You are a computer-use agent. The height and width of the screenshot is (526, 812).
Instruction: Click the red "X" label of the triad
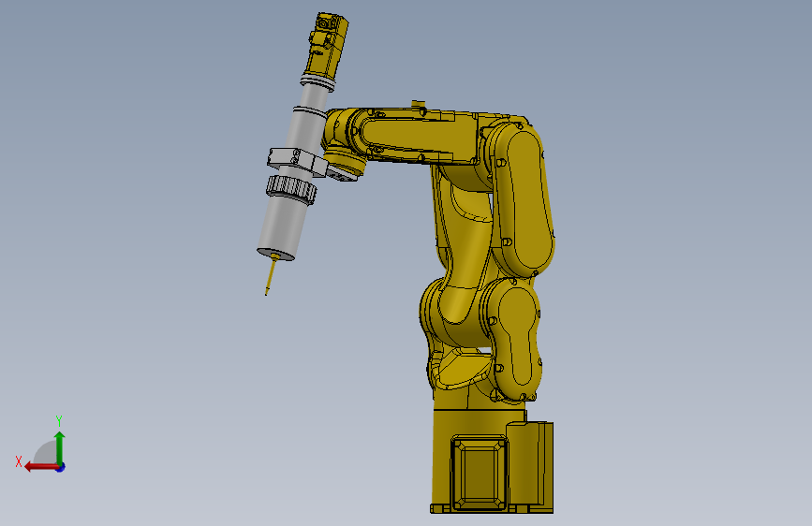click(x=19, y=461)
